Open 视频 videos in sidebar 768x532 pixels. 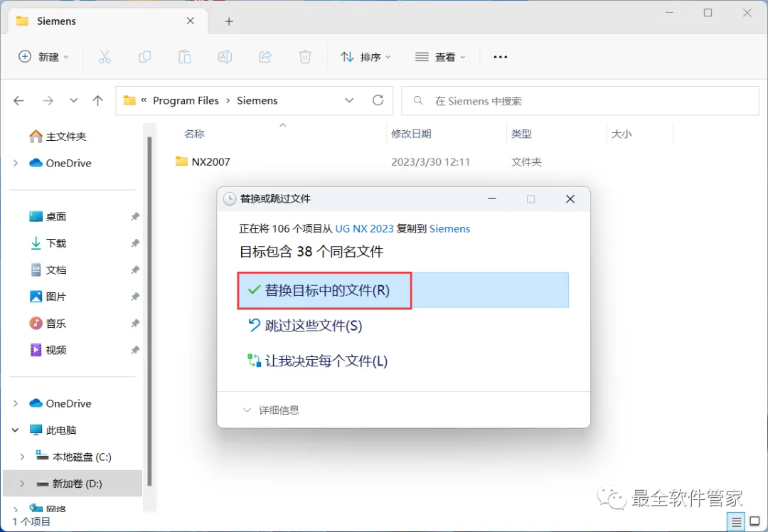(x=48, y=350)
